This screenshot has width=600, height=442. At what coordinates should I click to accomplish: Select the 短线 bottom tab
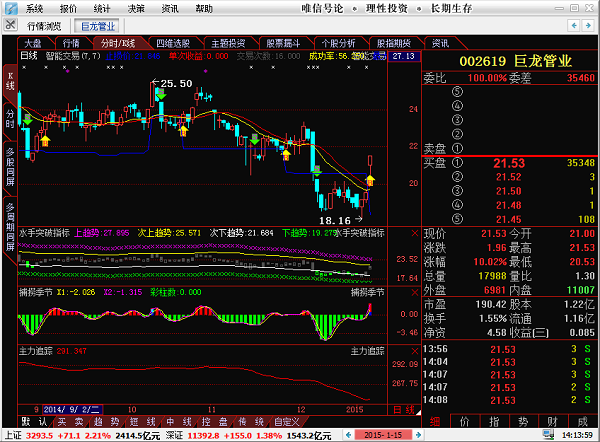142,422
